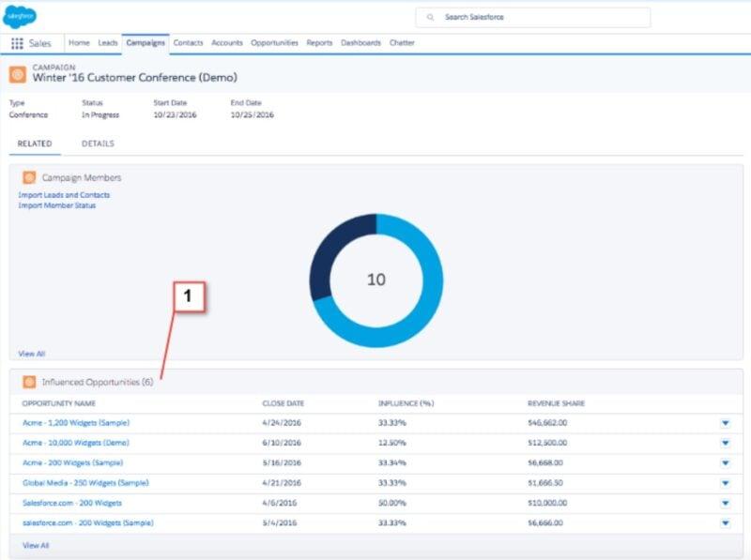751x560 pixels.
Task: Click the Campaign Members card icon
Action: pos(29,177)
